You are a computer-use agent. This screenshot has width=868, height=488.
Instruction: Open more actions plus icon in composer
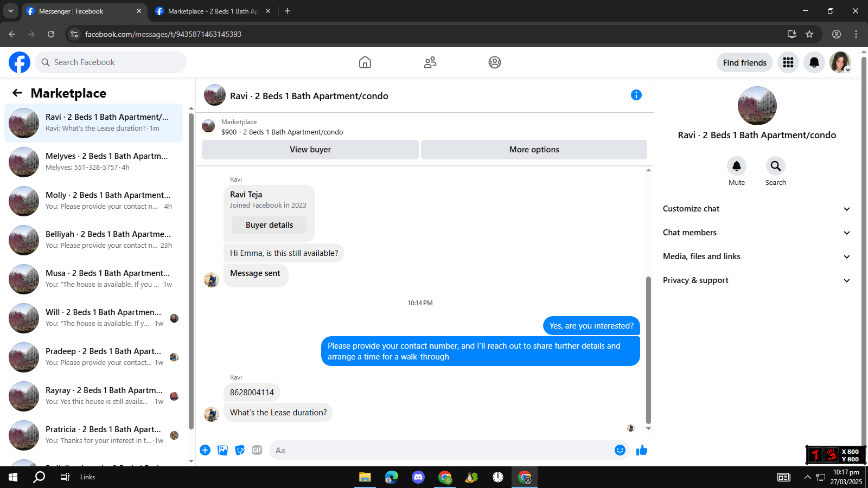[205, 450]
